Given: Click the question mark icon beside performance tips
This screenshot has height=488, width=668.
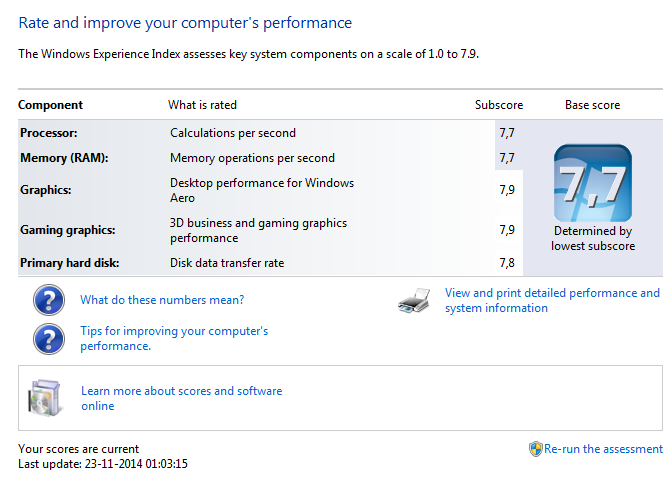Looking at the screenshot, I should pyautogui.click(x=48, y=338).
